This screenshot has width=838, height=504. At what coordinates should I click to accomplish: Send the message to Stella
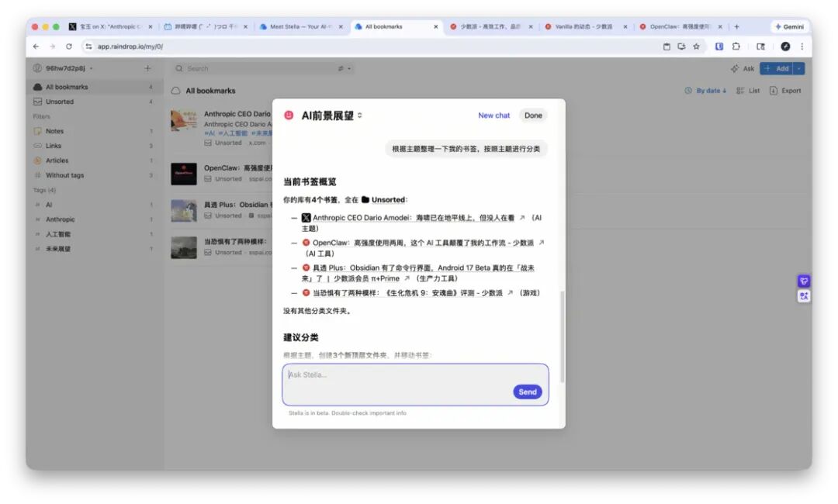(x=528, y=392)
